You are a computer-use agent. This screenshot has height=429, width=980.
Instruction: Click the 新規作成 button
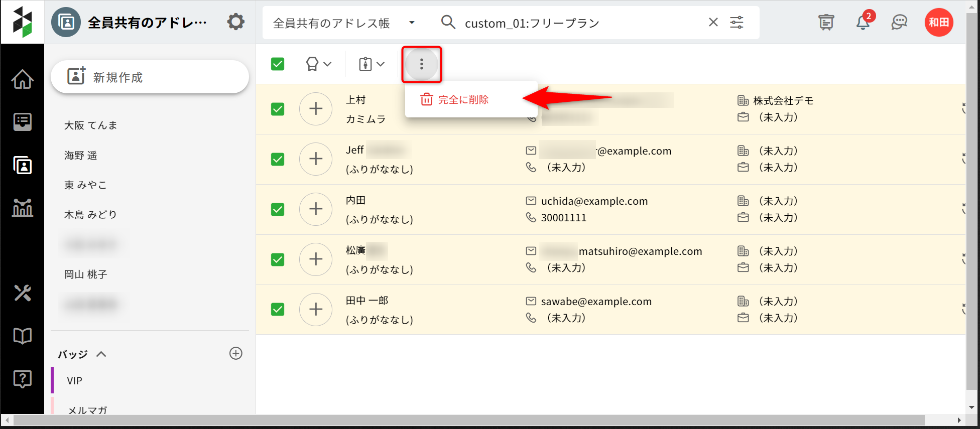point(150,77)
